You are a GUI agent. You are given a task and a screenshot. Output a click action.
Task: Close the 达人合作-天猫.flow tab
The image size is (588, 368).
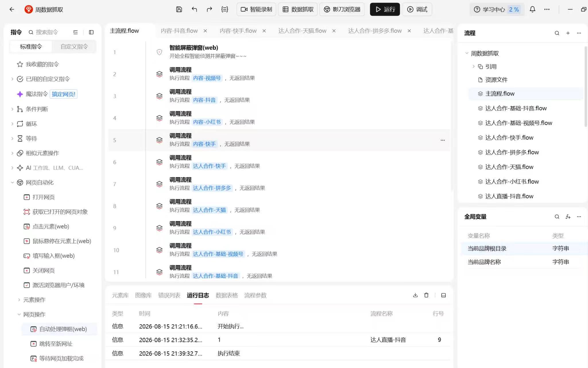334,31
